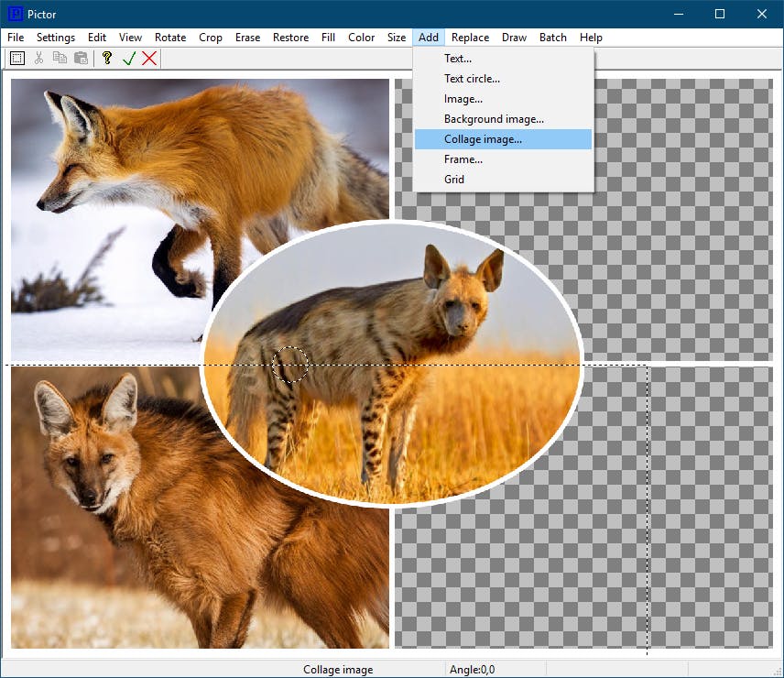784x678 pixels.
Task: Click the Paste clipboard icon
Action: [80, 58]
